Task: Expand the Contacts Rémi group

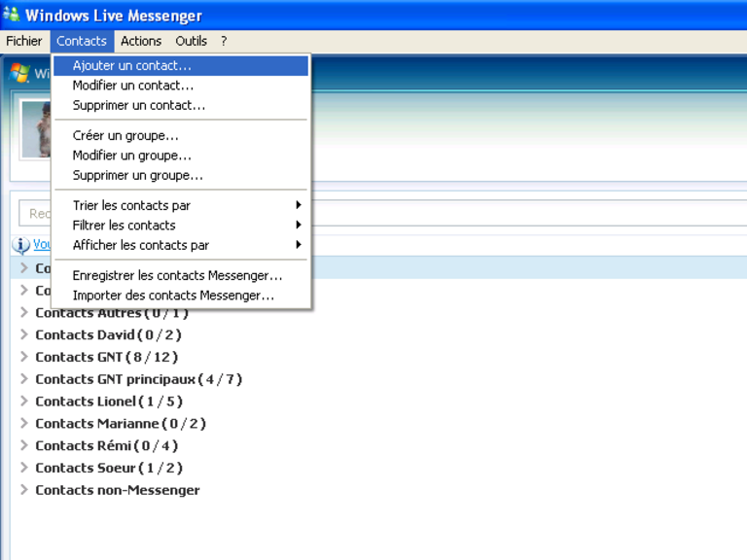Action: 23,445
